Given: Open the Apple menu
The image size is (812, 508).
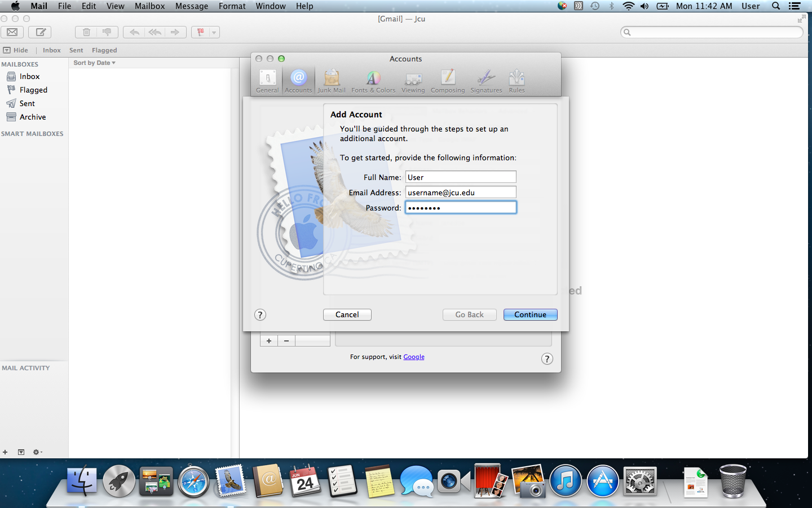Looking at the screenshot, I should click(x=15, y=6).
